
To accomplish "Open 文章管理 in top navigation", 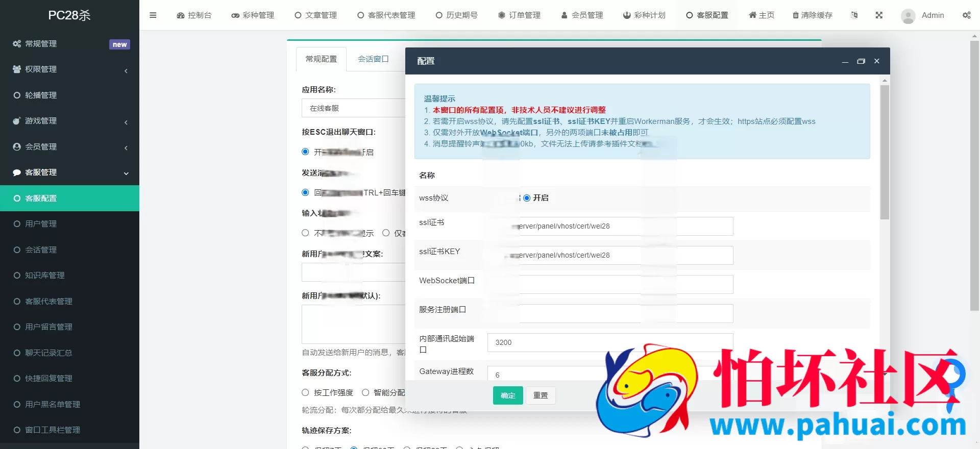I will [315, 15].
